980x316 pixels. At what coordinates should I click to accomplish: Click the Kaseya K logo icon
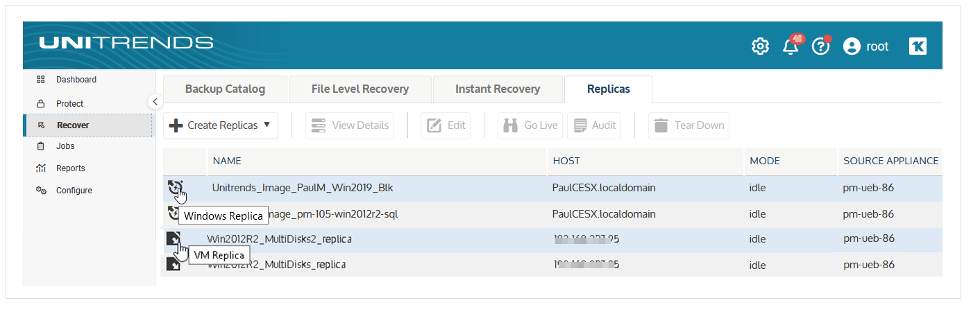[x=918, y=46]
